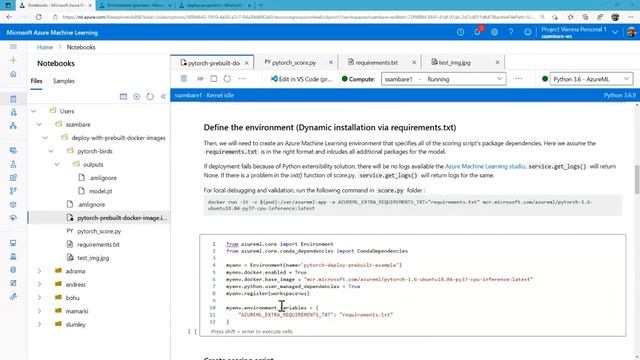Collapse deploy-with-prebuilt-docker-images folder
The width and height of the screenshot is (640, 360).
[x=45, y=138]
